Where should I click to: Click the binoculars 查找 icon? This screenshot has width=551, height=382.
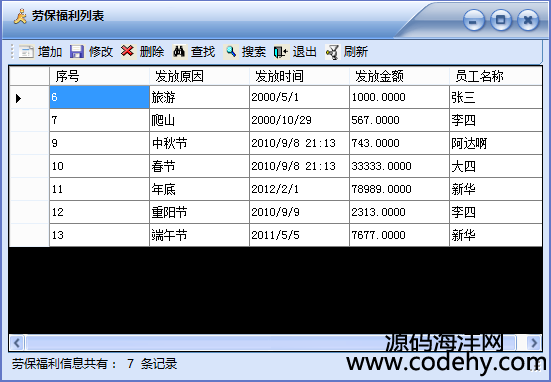tap(179, 52)
